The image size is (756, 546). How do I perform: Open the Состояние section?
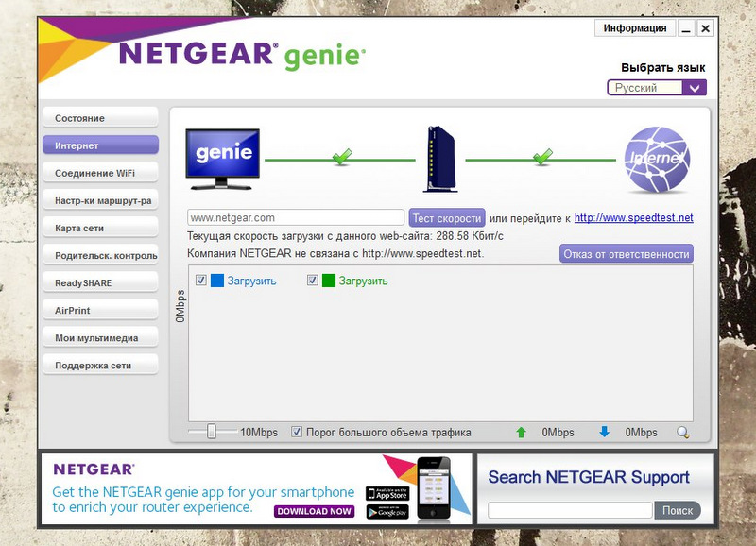coord(100,118)
